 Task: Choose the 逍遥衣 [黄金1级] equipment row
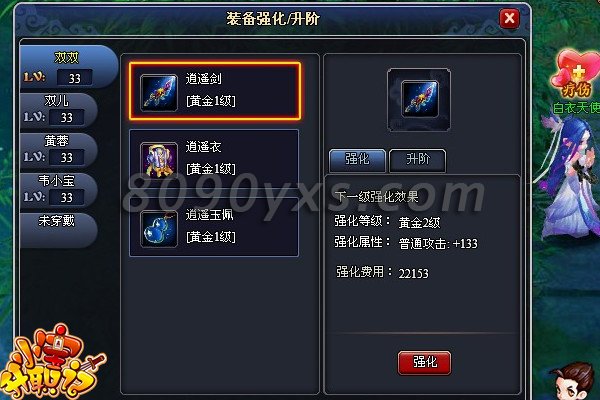214,159
